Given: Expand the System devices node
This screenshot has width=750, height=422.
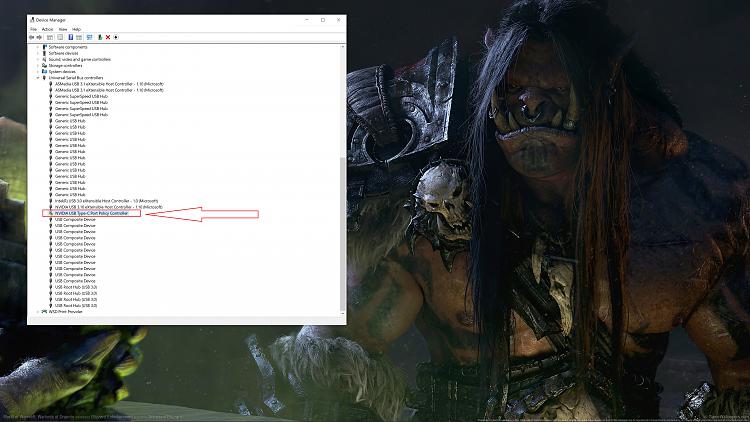Looking at the screenshot, I should pyautogui.click(x=38, y=72).
